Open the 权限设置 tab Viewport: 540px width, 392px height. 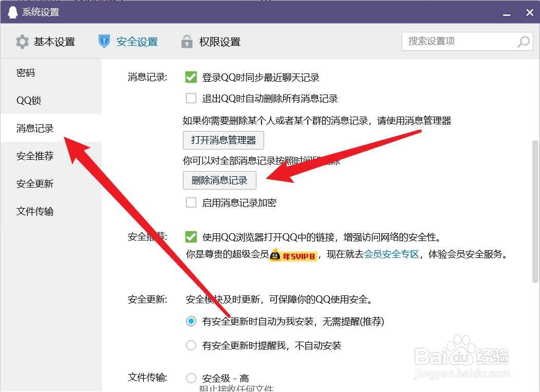(211, 42)
